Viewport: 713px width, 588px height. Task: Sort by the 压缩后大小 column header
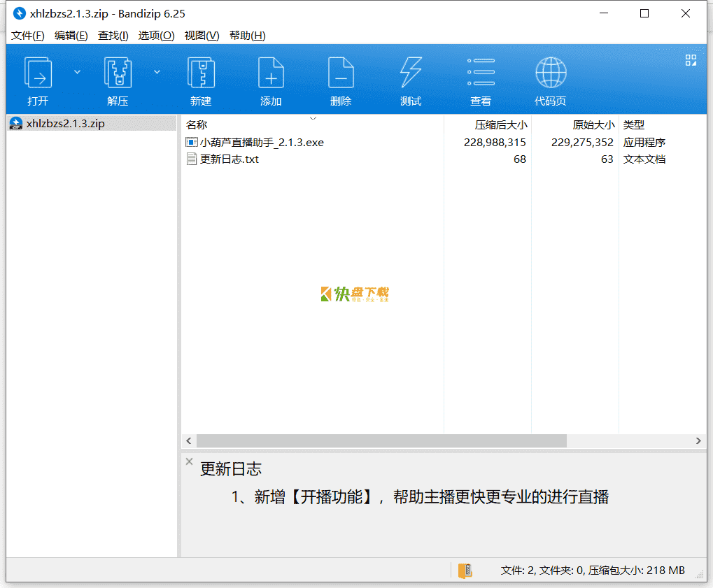click(x=501, y=125)
